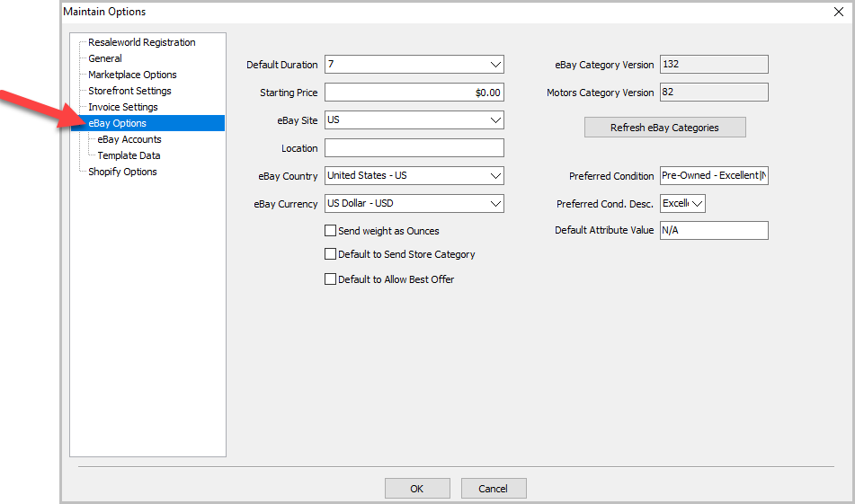Click the Preferred Condition field
Screen dimensions: 855x504
[x=714, y=175]
